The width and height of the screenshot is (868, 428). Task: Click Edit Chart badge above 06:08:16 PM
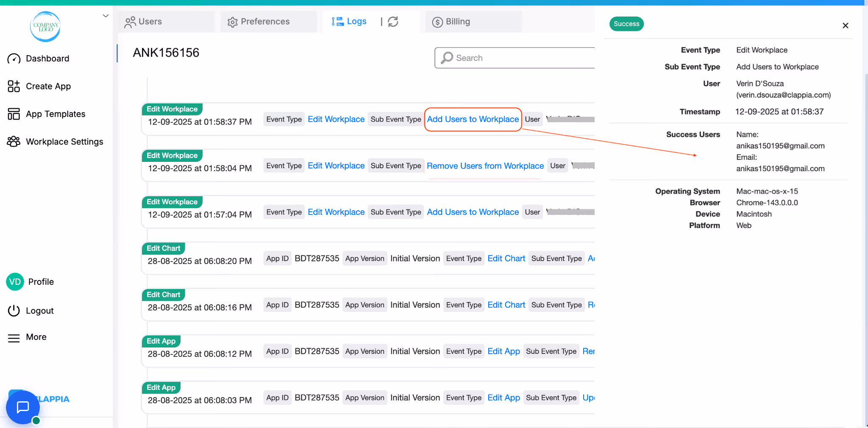coord(163,295)
